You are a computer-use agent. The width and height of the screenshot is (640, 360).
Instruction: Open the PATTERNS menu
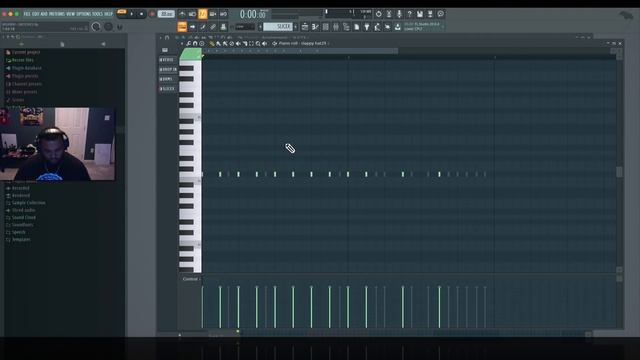pos(57,14)
